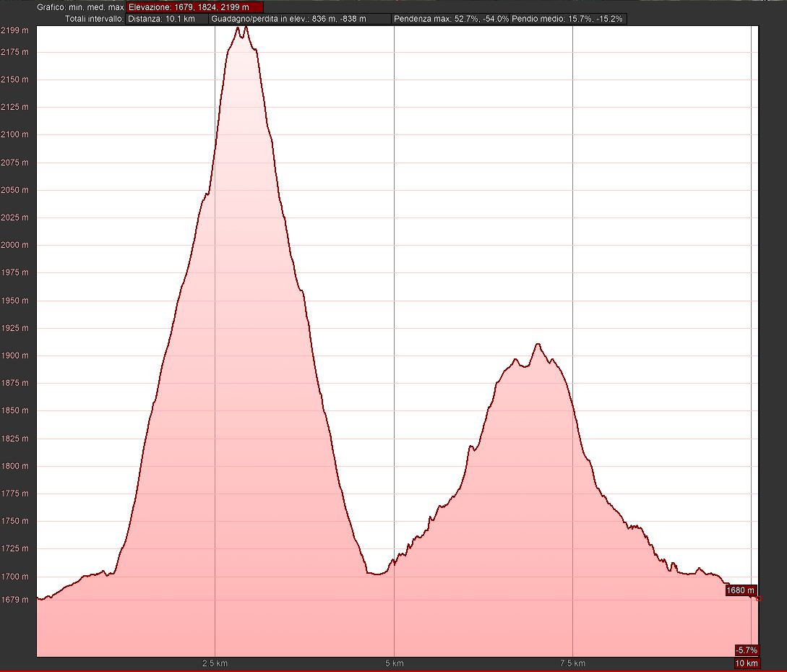Click the Pendenza max 52.7% readout
This screenshot has height=672, width=787.
pos(450,19)
